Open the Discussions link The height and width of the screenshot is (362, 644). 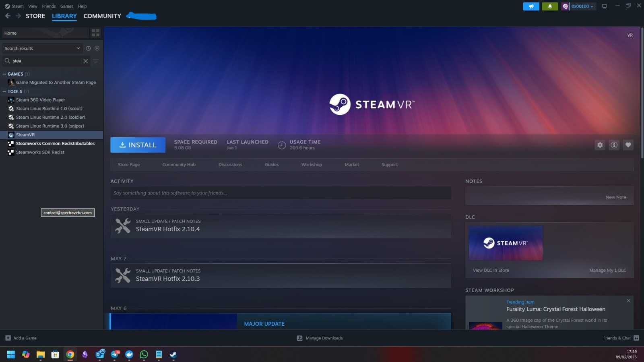(x=230, y=165)
